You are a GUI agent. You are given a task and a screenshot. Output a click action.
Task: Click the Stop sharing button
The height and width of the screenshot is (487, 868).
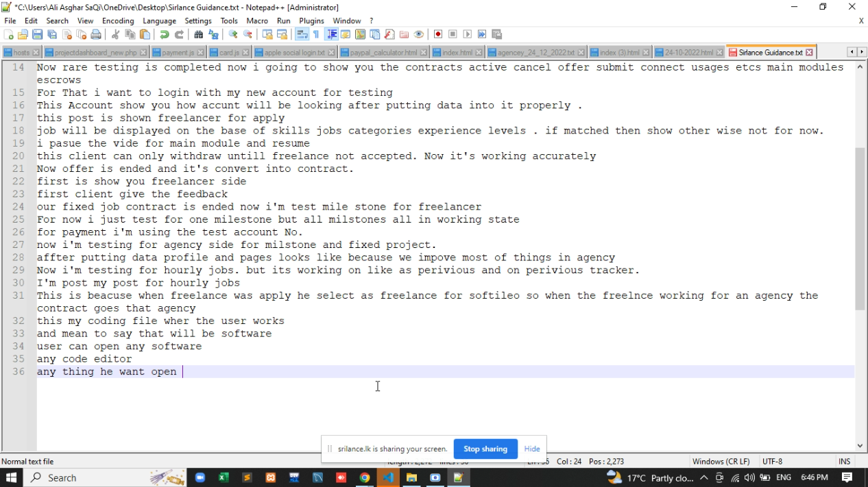click(485, 449)
